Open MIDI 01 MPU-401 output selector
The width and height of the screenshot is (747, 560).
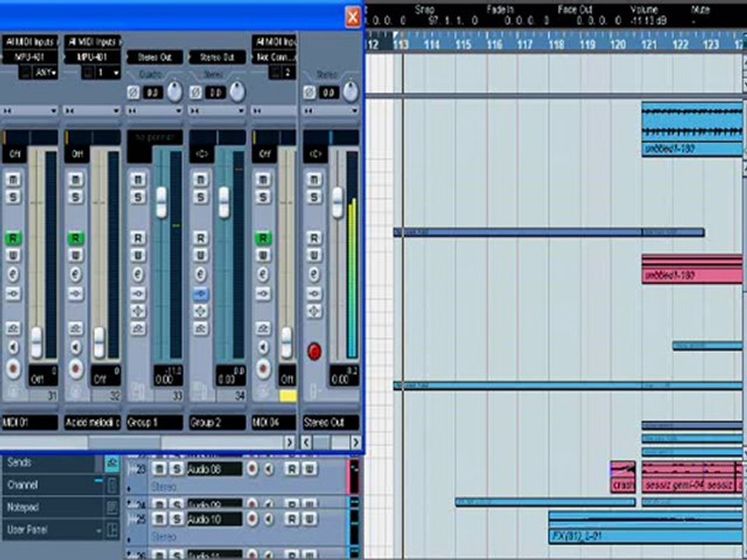tap(30, 57)
